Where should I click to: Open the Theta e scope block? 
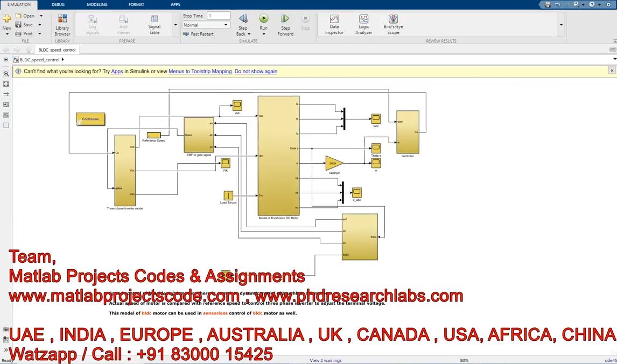point(376,149)
